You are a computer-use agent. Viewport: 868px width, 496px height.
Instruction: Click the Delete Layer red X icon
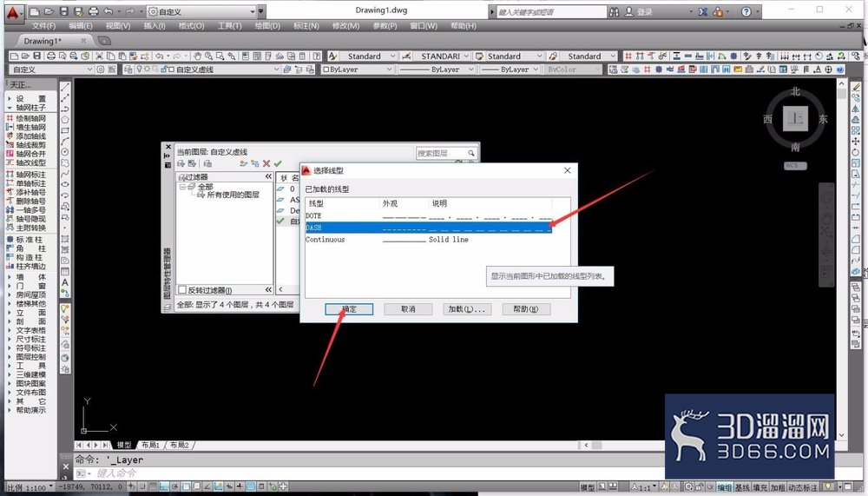[266, 163]
